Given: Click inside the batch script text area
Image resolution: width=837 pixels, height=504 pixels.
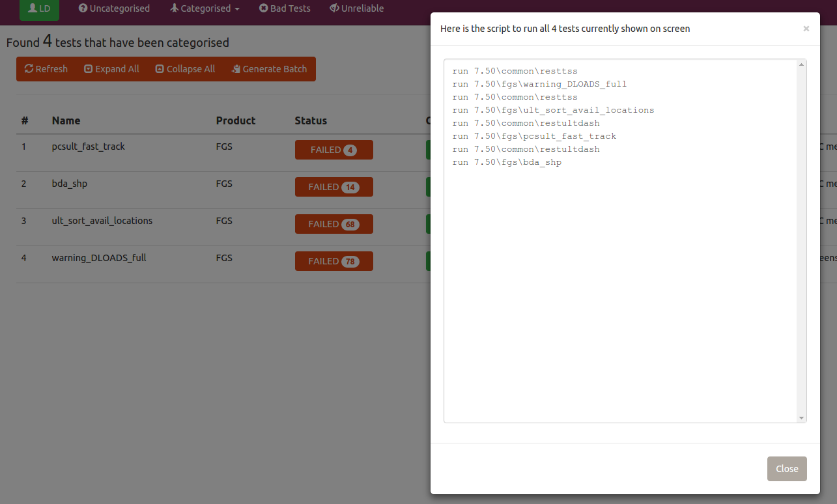Looking at the screenshot, I should [x=619, y=260].
